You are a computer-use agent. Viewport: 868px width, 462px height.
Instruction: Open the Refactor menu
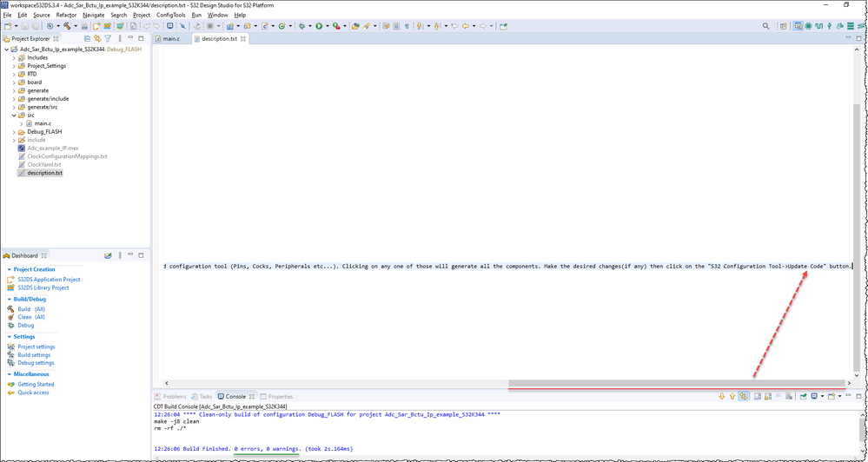point(66,15)
